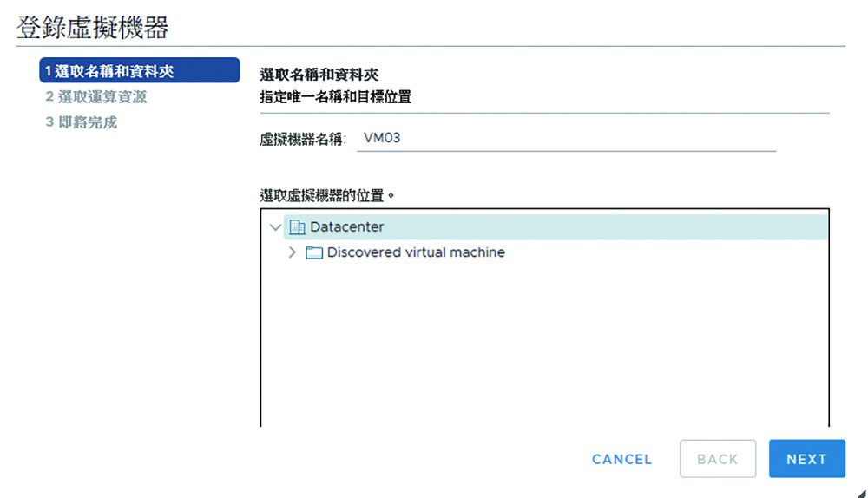Select the Discovered virtual machine label
Screen dimensions: 868x498
pyautogui.click(x=416, y=252)
